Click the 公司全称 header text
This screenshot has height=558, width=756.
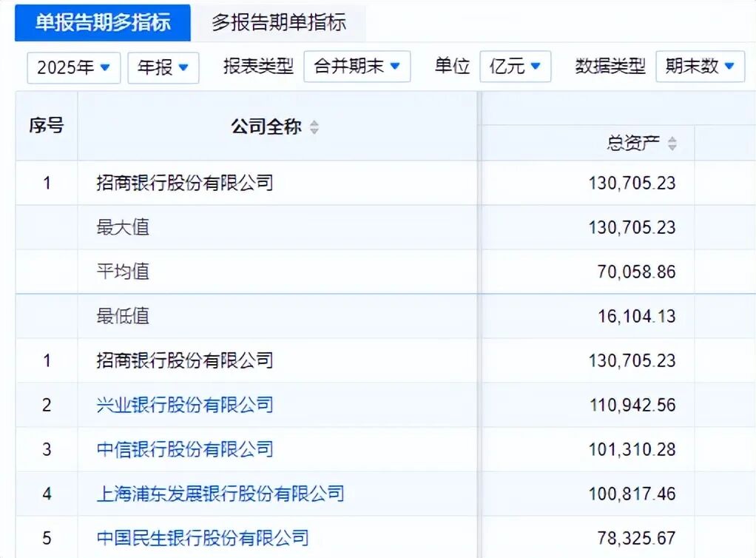point(266,127)
